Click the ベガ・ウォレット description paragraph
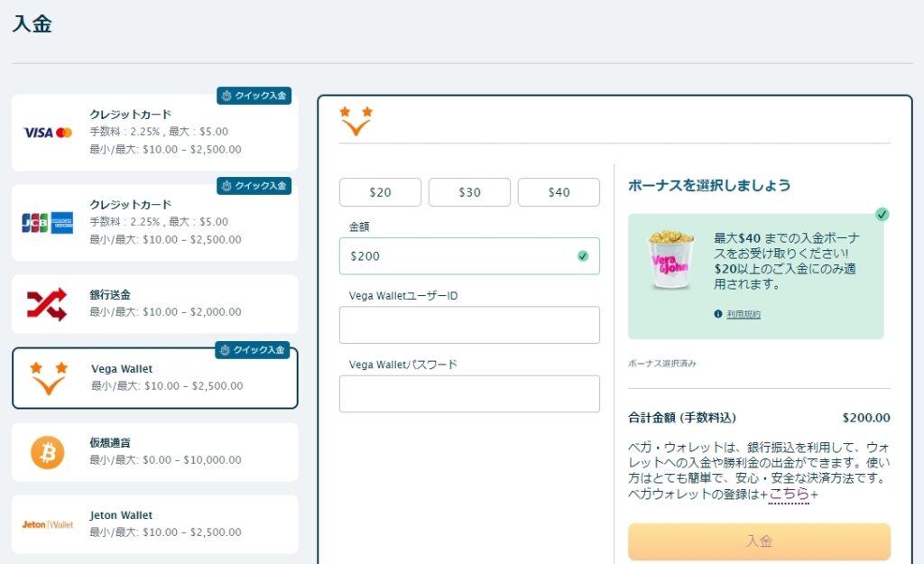This screenshot has width=924, height=564. 759,470
